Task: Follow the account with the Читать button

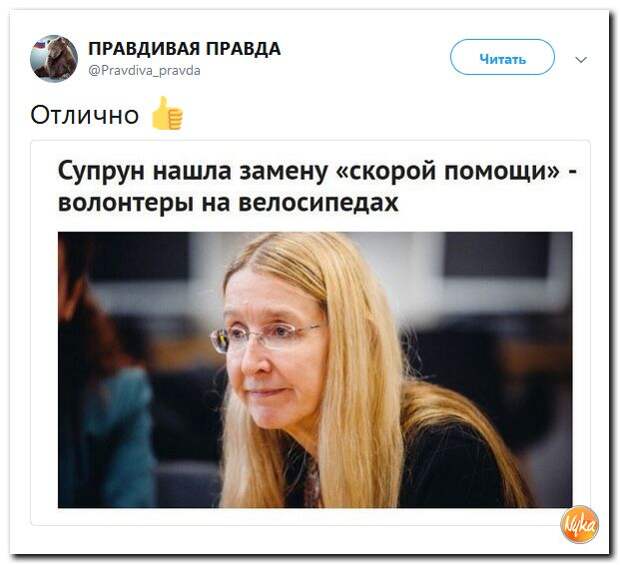Action: tap(502, 57)
